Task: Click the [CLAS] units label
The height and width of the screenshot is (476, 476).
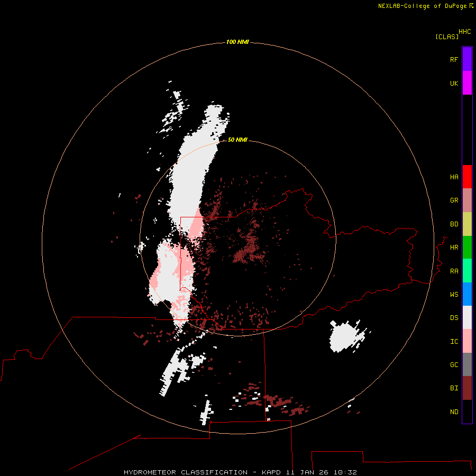Action: (446, 36)
